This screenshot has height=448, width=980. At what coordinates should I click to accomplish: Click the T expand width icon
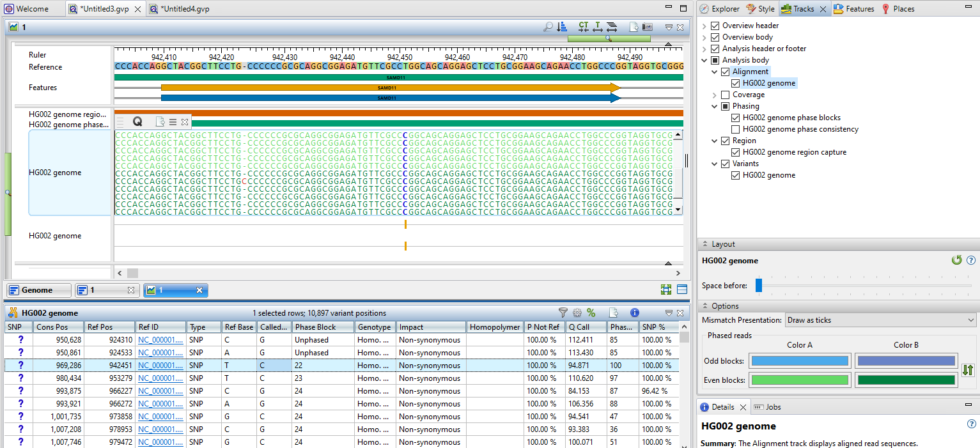click(x=598, y=27)
